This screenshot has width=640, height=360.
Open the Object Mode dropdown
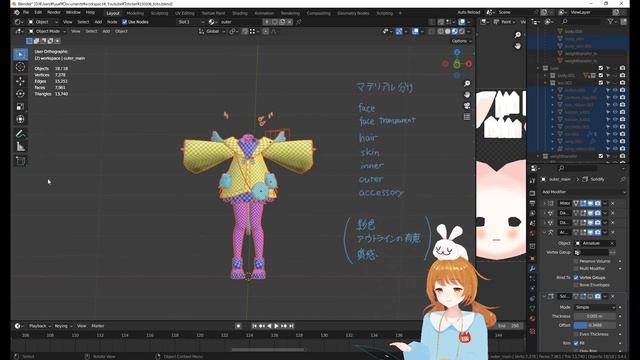point(47,31)
